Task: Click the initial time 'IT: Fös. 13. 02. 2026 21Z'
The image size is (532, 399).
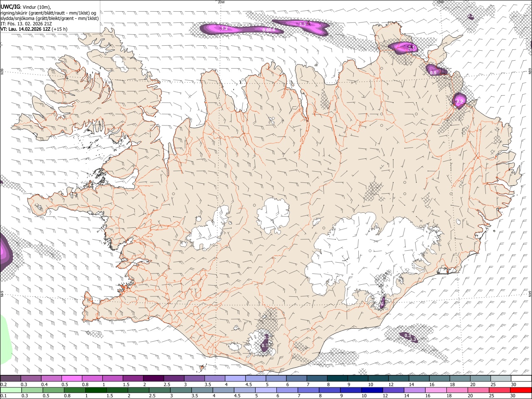Action: pos(26,24)
